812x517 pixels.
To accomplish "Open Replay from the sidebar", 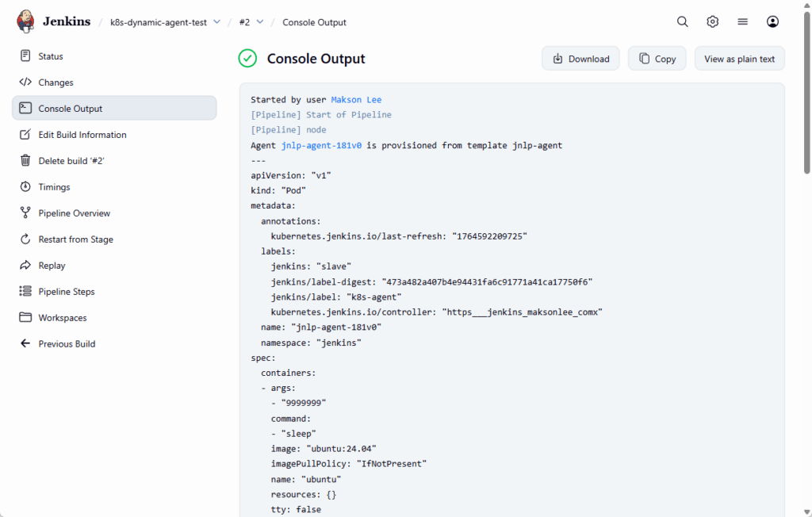I will pyautogui.click(x=52, y=266).
